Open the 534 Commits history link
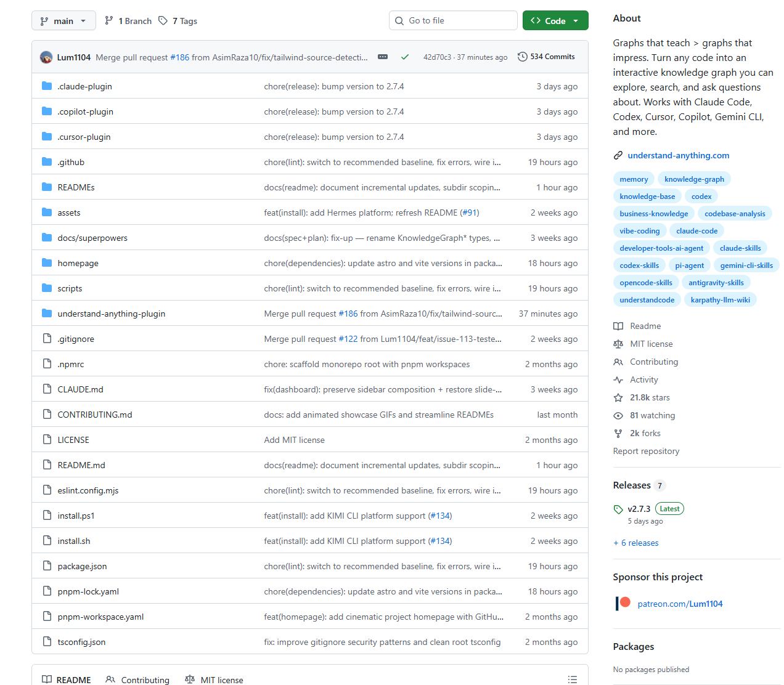Image resolution: width=784 pixels, height=685 pixels. [x=546, y=57]
